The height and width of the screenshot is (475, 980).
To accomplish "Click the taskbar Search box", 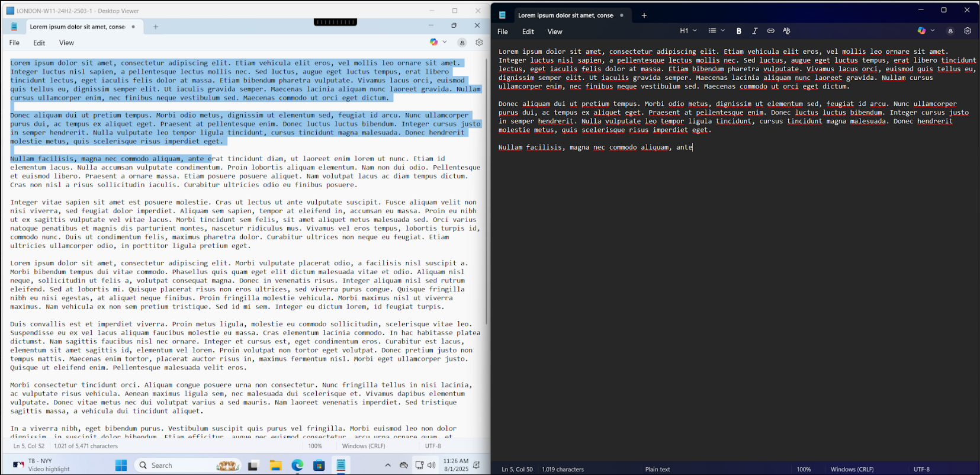I will 187,466.
